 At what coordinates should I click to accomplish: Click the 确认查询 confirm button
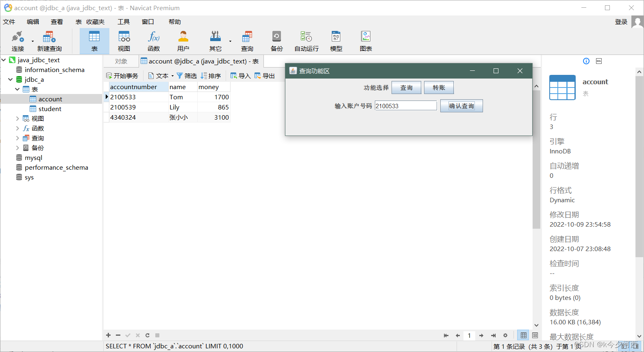point(461,106)
